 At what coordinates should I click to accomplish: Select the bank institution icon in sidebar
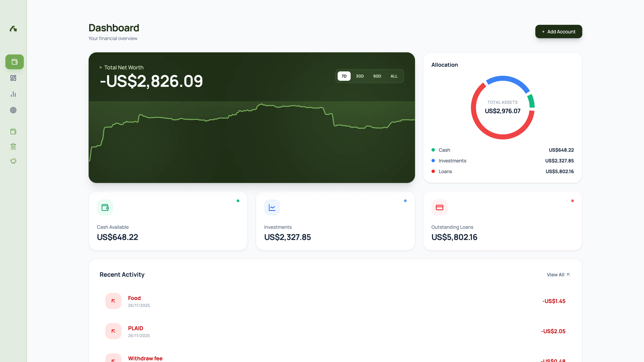13,146
